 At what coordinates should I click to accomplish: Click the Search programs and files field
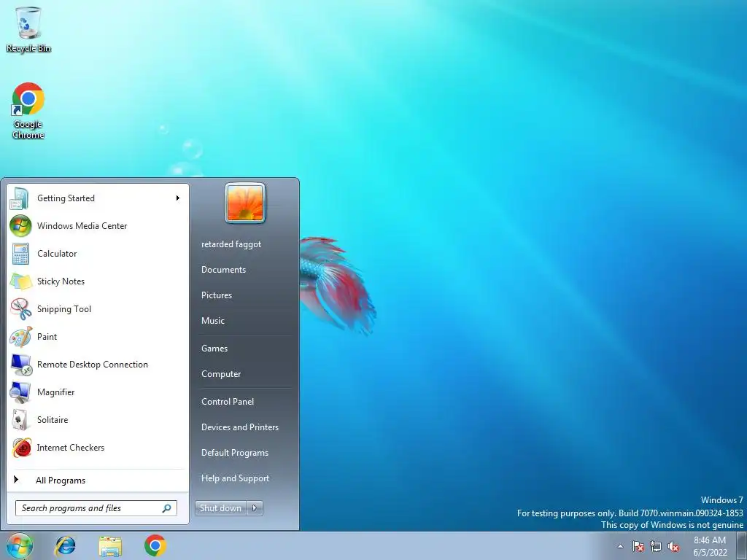click(96, 508)
